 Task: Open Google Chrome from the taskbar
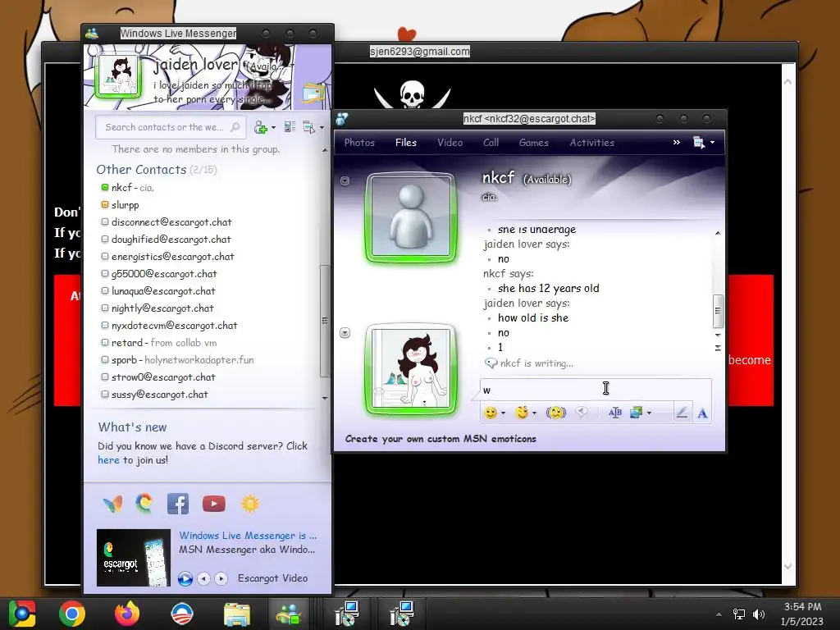pyautogui.click(x=71, y=614)
